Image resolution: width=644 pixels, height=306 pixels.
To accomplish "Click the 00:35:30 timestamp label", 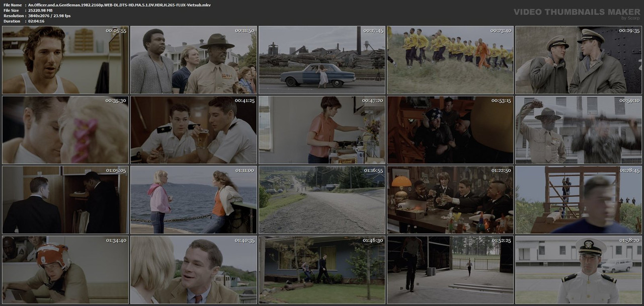I will (116, 101).
